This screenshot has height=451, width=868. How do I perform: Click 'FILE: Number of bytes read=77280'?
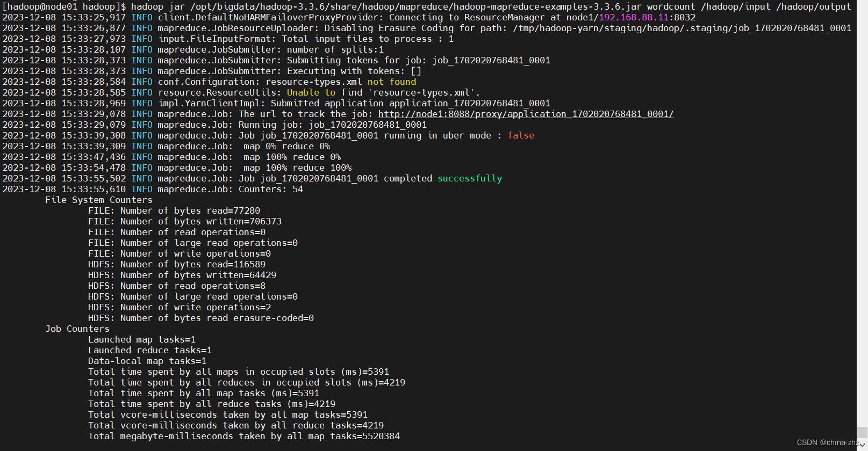pyautogui.click(x=174, y=210)
